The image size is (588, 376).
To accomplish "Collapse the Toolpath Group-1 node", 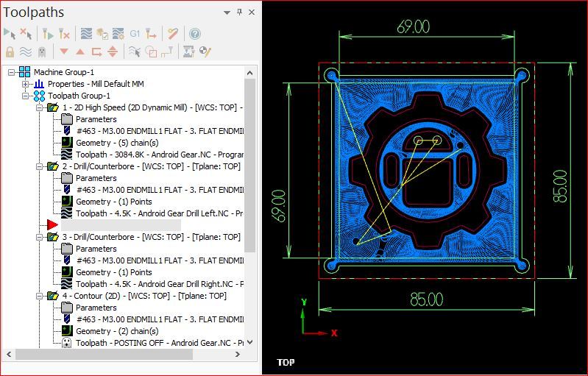I will pos(25,96).
